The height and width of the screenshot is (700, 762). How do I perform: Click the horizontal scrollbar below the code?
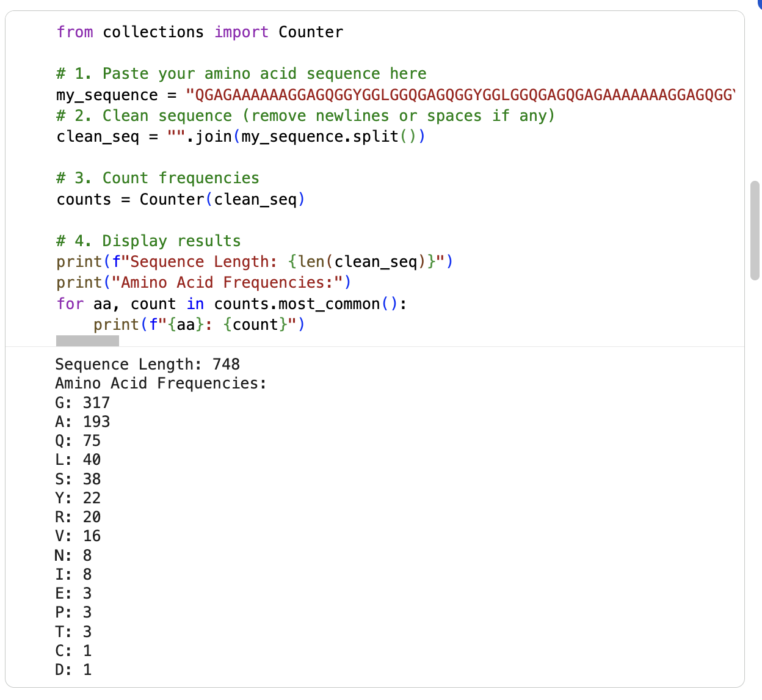coord(87,340)
